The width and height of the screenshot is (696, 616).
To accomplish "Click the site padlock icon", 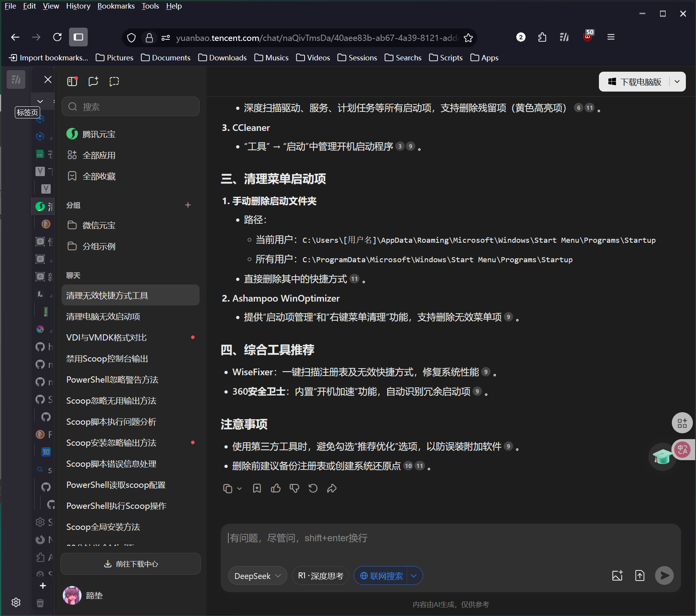I will [x=149, y=38].
